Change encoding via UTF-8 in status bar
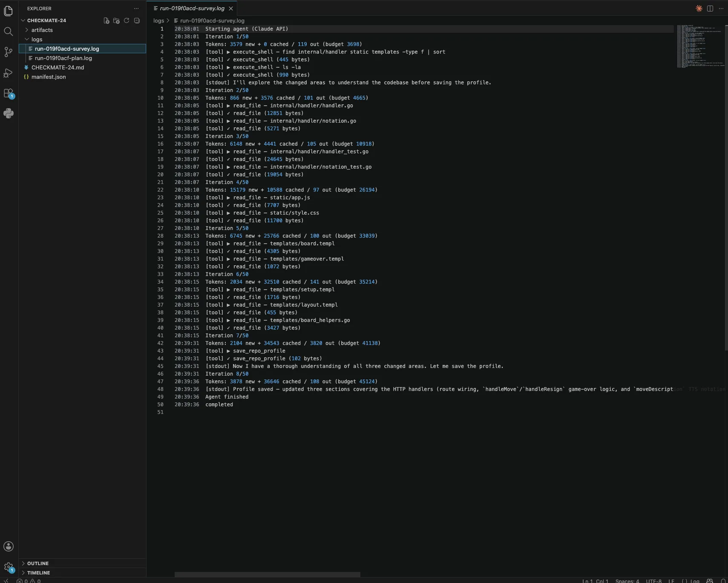Screen dimensions: 728x583 653,581
